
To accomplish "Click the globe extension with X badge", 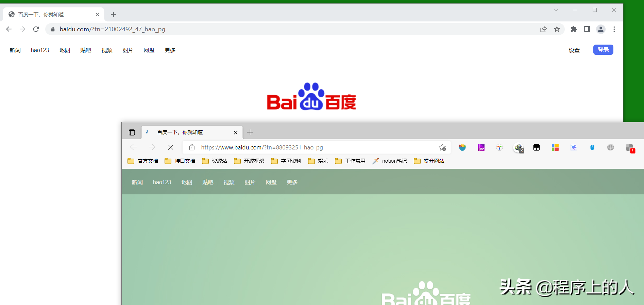I will point(519,148).
